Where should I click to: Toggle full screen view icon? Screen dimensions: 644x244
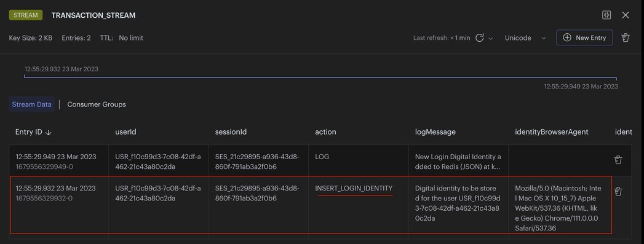point(606,15)
